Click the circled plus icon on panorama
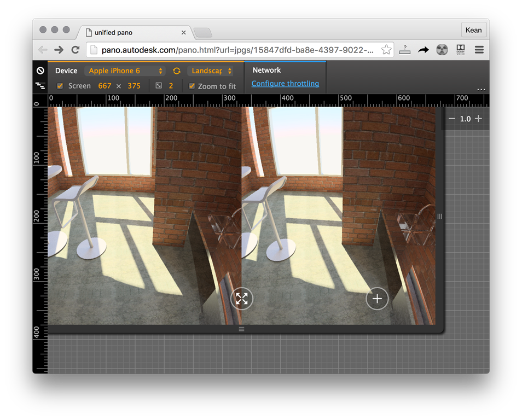The height and width of the screenshot is (420, 522). pyautogui.click(x=377, y=299)
